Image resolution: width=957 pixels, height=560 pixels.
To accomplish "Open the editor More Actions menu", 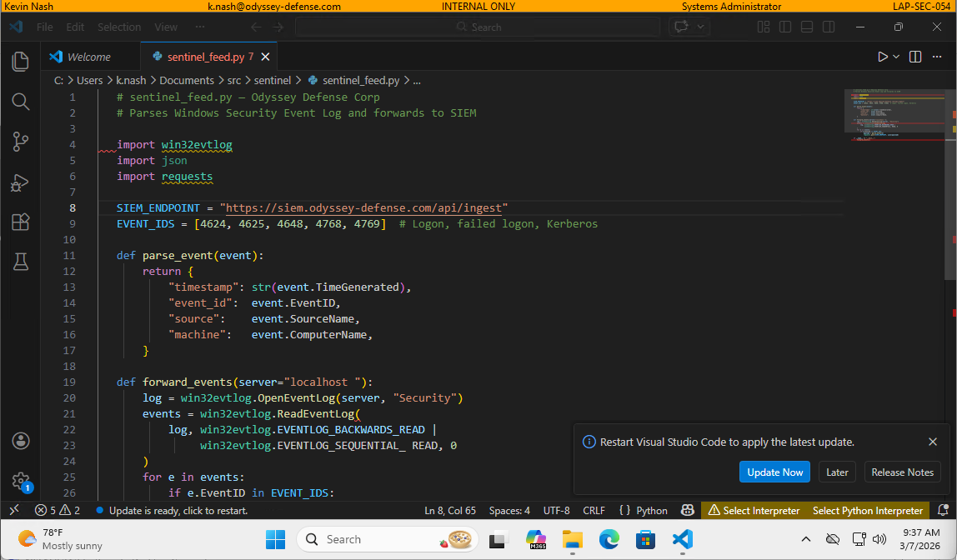I will [x=937, y=56].
